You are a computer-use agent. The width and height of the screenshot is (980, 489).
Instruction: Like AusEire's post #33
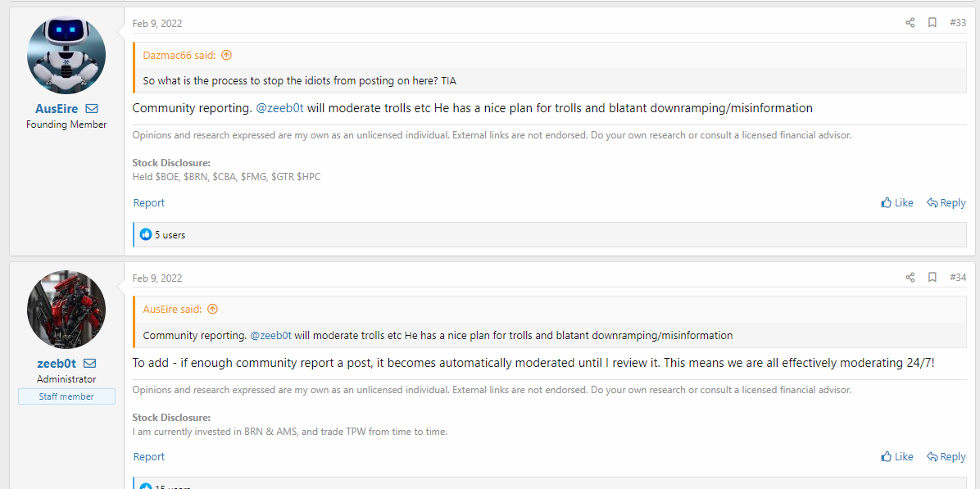coord(897,203)
